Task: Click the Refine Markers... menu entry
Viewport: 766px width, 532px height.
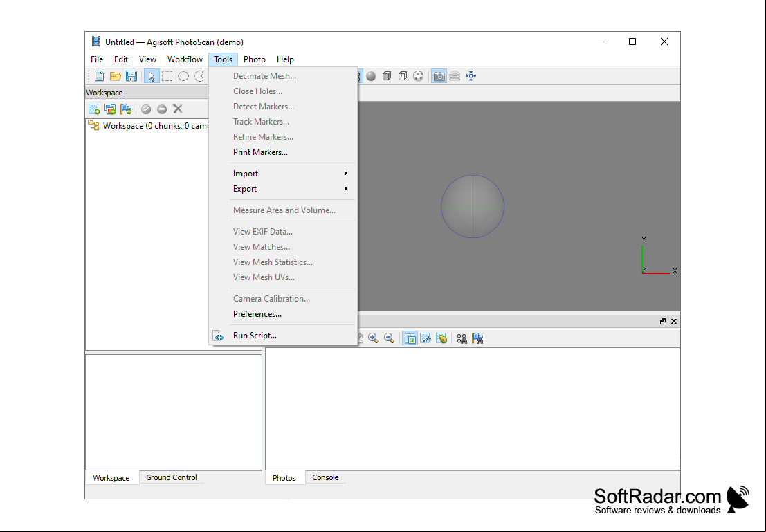Action: pyautogui.click(x=283, y=136)
